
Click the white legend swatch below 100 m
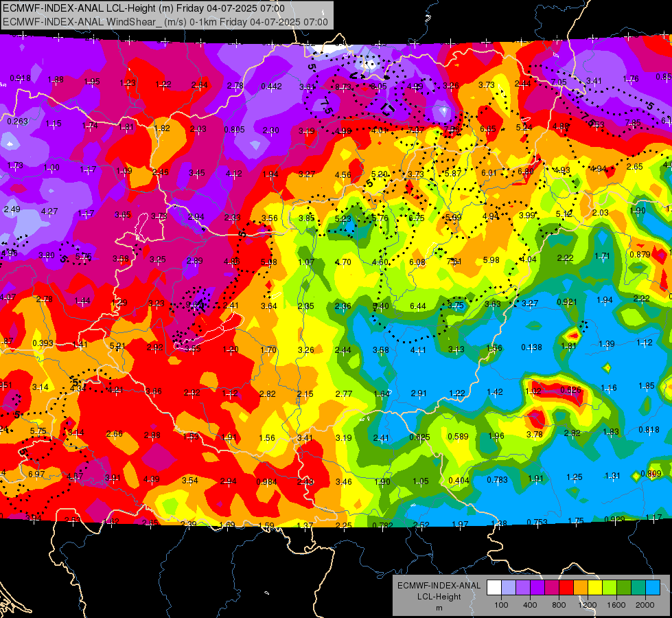tap(494, 588)
